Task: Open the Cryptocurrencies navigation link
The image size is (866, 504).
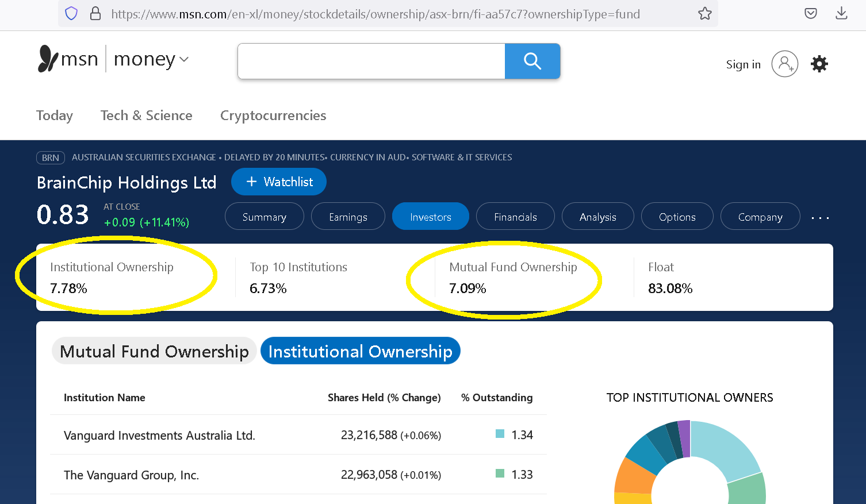Action: pyautogui.click(x=273, y=116)
